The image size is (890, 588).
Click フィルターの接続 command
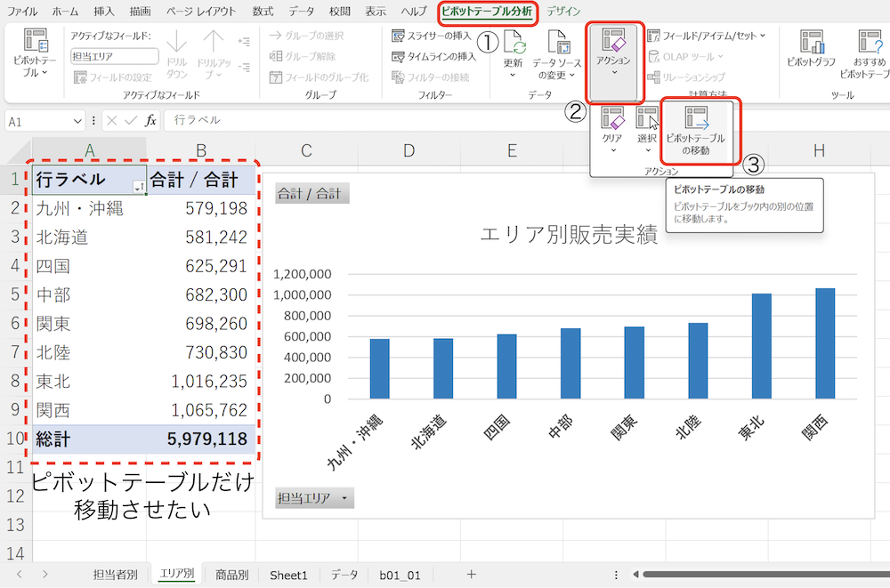click(430, 77)
